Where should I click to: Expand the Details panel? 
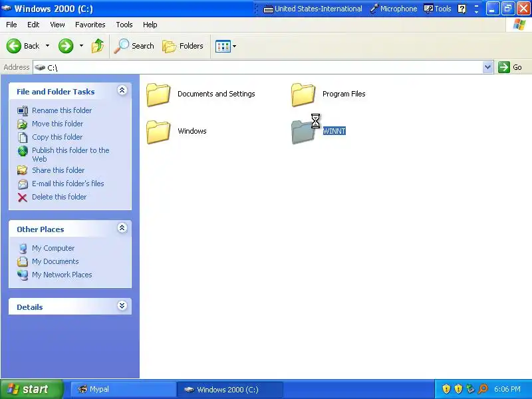(x=122, y=306)
